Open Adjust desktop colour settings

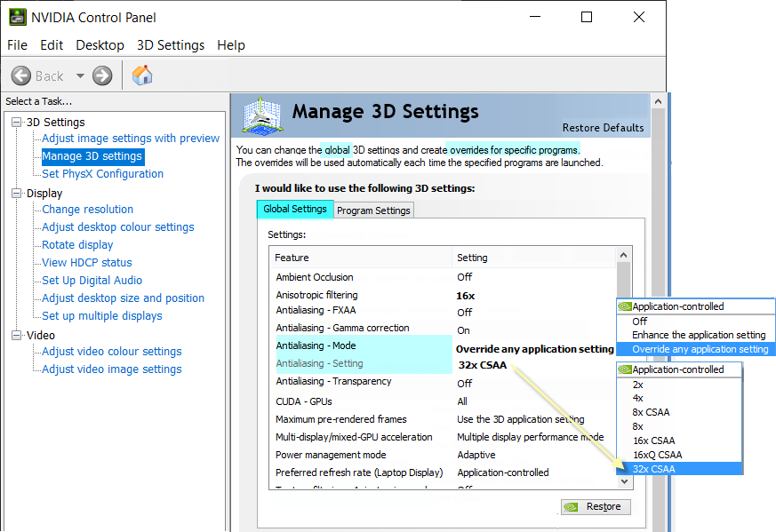click(x=117, y=227)
